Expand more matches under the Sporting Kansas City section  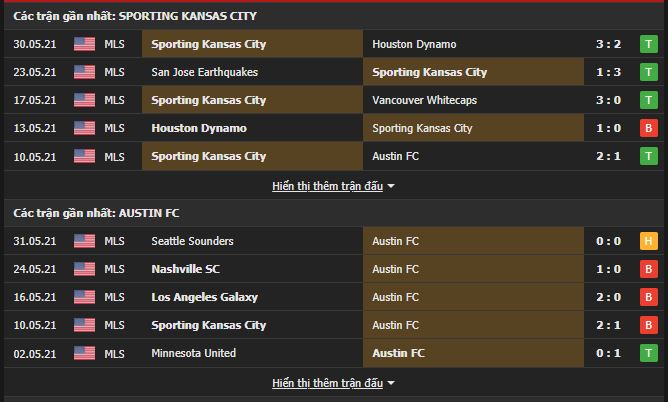333,186
